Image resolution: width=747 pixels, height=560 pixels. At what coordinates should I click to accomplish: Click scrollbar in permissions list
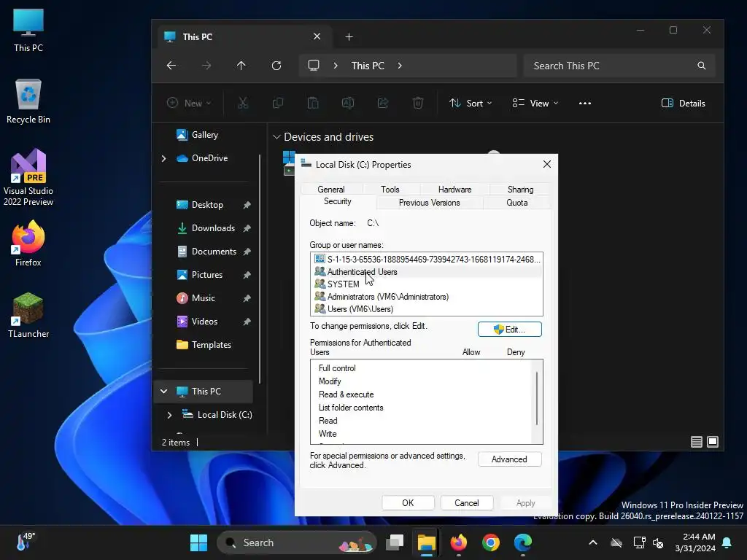click(x=537, y=398)
